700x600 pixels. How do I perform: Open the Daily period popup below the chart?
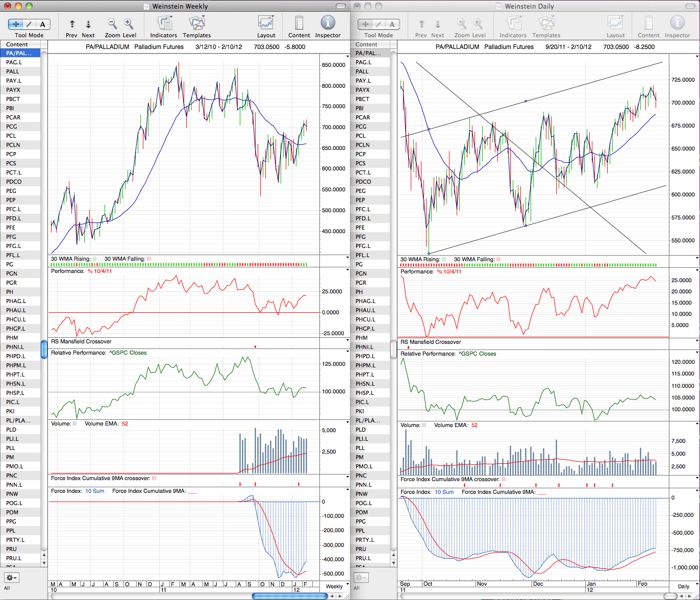(683, 586)
